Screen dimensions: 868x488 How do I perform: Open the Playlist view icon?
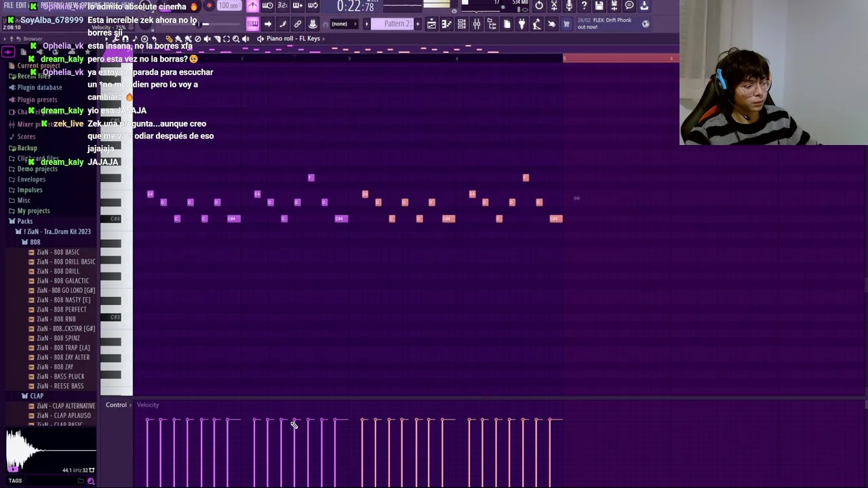tap(432, 24)
